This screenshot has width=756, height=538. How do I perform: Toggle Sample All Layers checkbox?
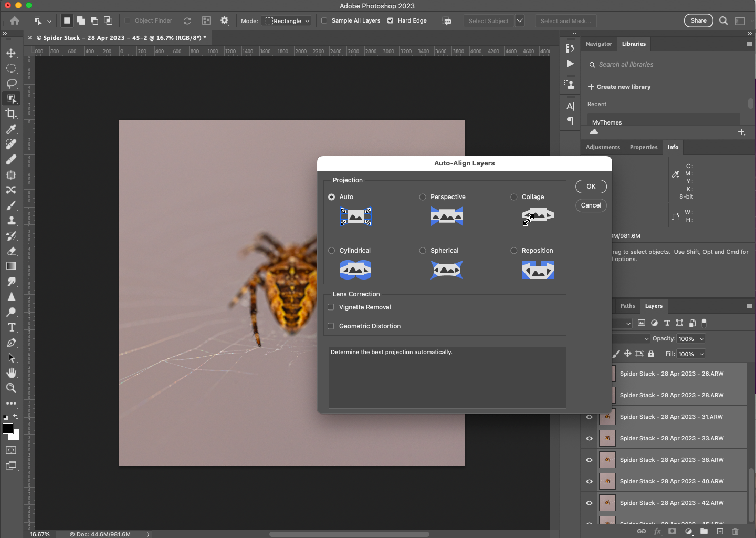(x=324, y=20)
